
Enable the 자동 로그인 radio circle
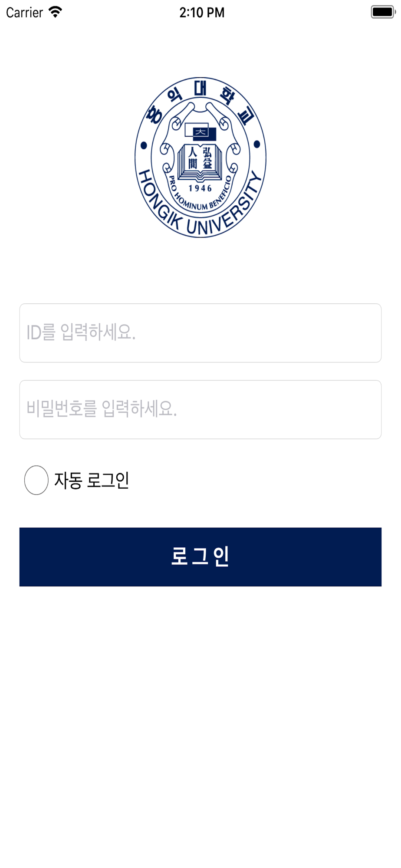click(x=36, y=480)
